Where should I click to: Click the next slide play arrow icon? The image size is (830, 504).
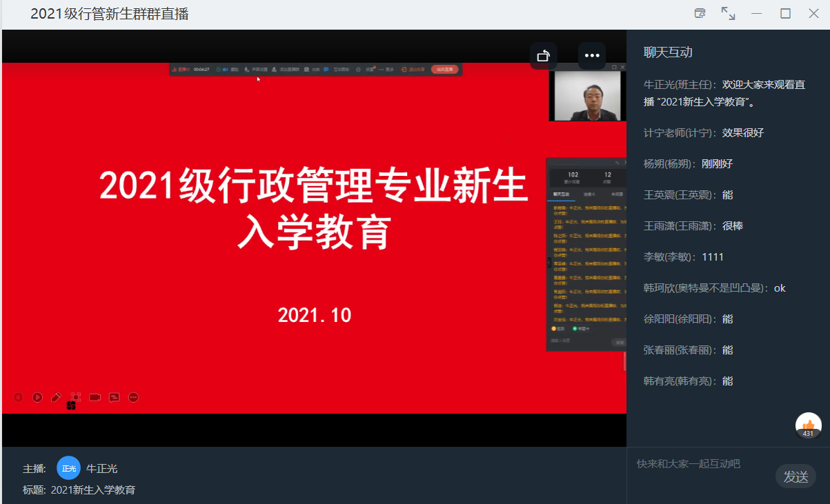(37, 397)
